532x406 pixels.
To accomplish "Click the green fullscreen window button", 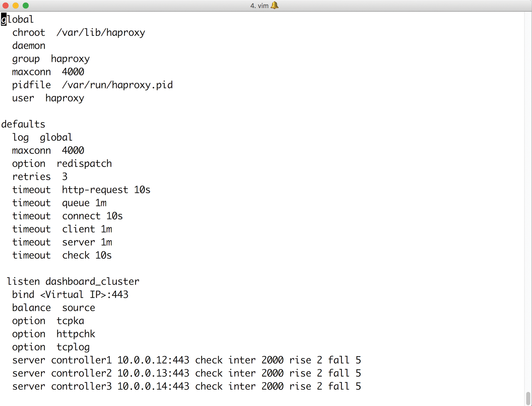I will (26, 5).
